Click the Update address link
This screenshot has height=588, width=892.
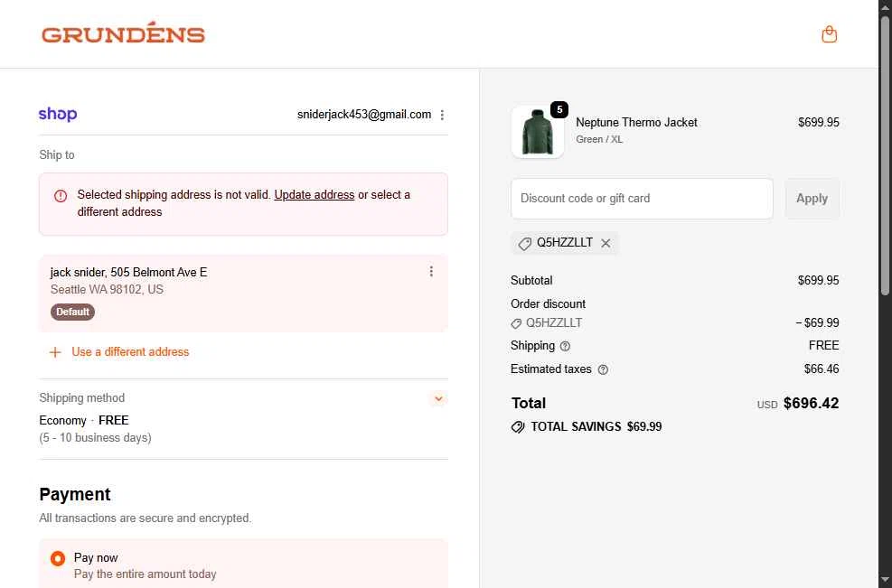(314, 194)
